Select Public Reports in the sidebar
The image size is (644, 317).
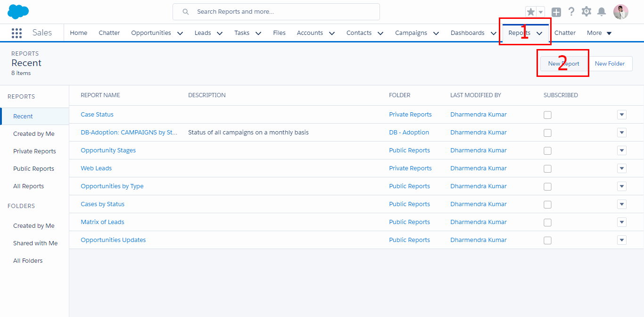pyautogui.click(x=33, y=169)
